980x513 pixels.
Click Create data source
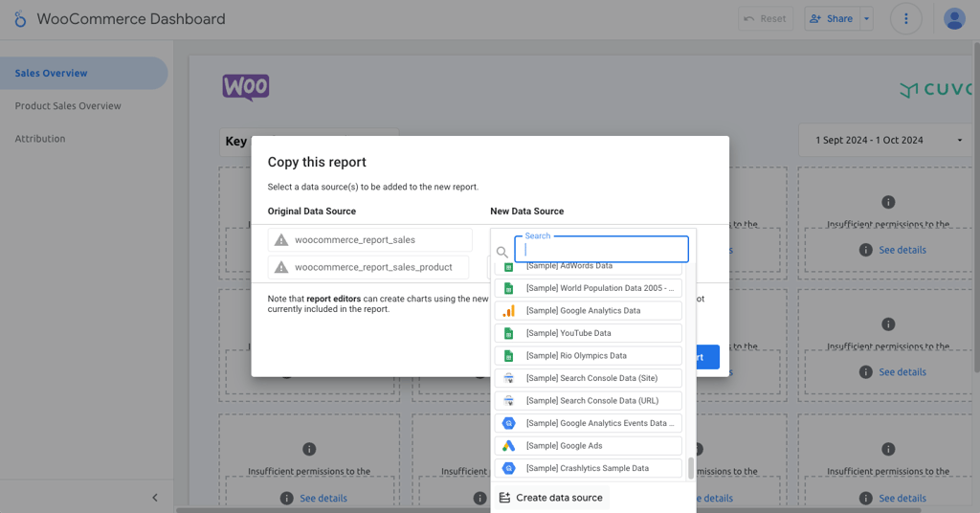[550, 498]
